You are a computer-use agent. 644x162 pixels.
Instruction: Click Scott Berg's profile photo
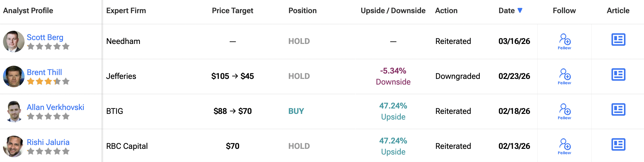pyautogui.click(x=13, y=41)
